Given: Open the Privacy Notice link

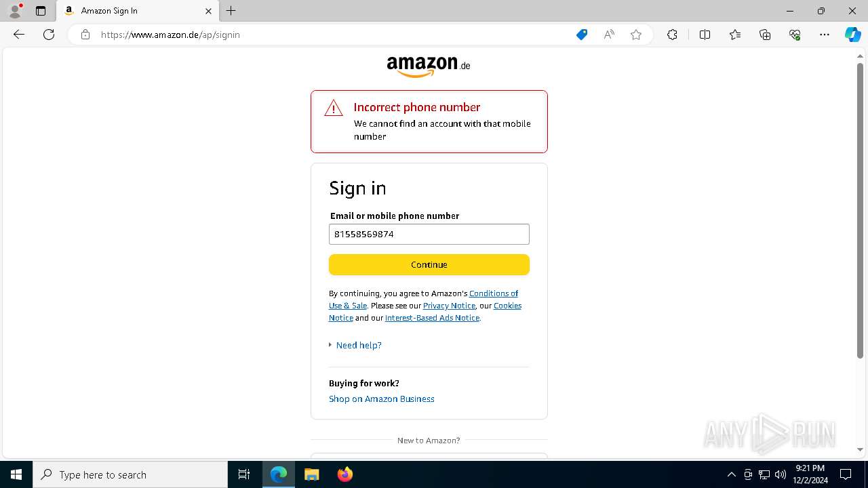Looking at the screenshot, I should point(449,306).
